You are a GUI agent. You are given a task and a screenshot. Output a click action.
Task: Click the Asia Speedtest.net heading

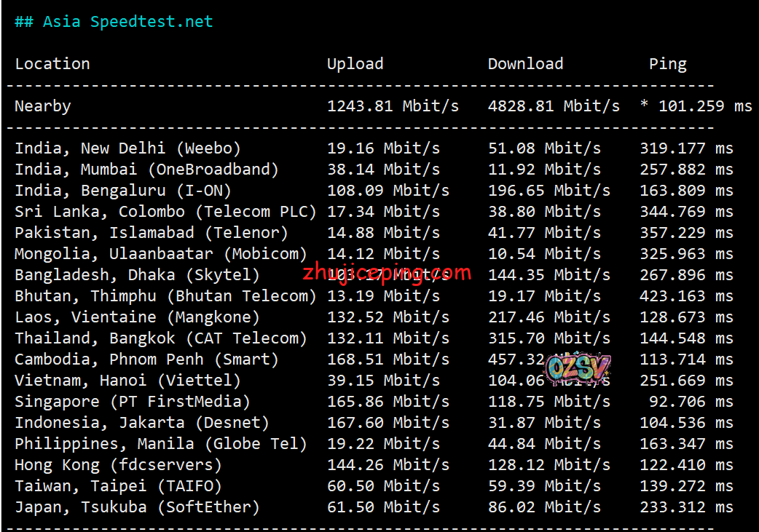(114, 22)
